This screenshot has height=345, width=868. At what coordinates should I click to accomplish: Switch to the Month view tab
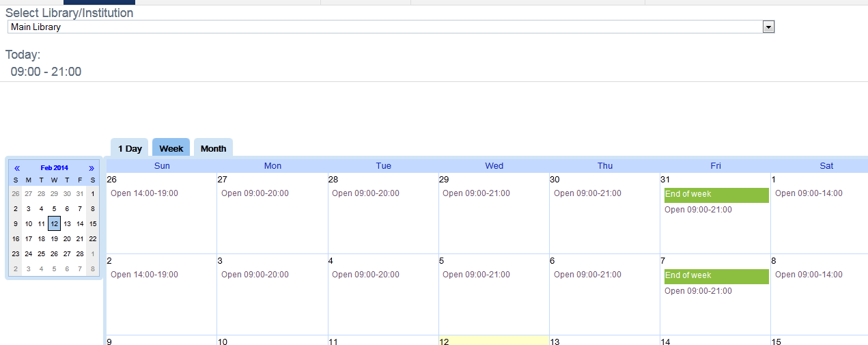click(x=213, y=148)
